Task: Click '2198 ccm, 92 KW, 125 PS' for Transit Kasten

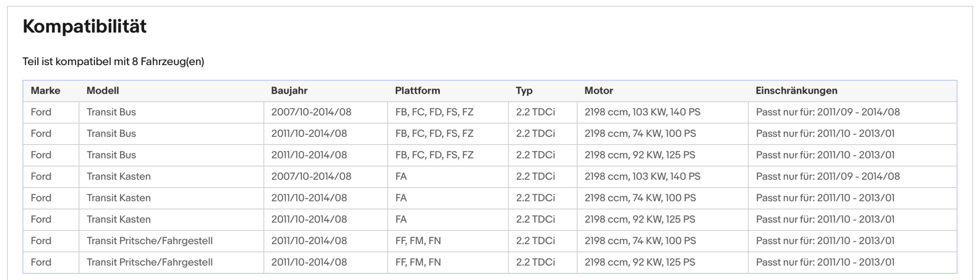Action: (640, 220)
